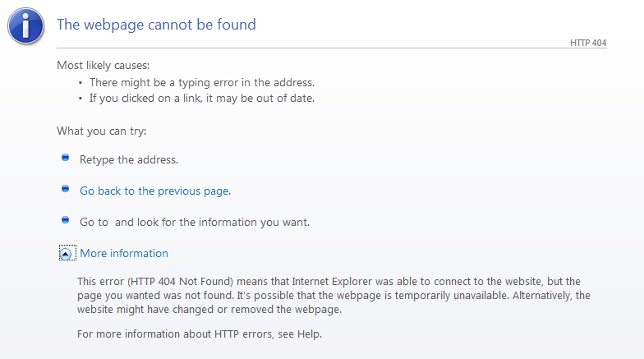Viewport: 644px width, 359px height.
Task: Click the dot bullet before clicked on a link
Action: [x=80, y=99]
